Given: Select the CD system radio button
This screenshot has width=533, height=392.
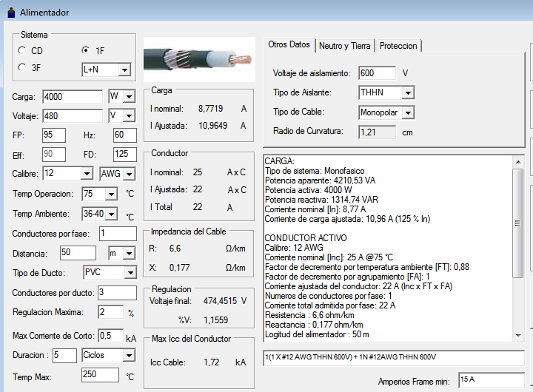Looking at the screenshot, I should (22, 50).
